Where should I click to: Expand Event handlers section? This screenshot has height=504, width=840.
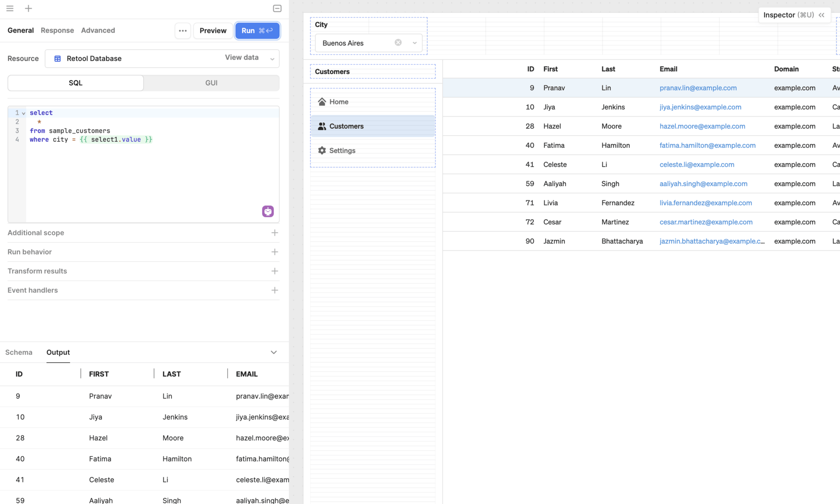coord(275,290)
